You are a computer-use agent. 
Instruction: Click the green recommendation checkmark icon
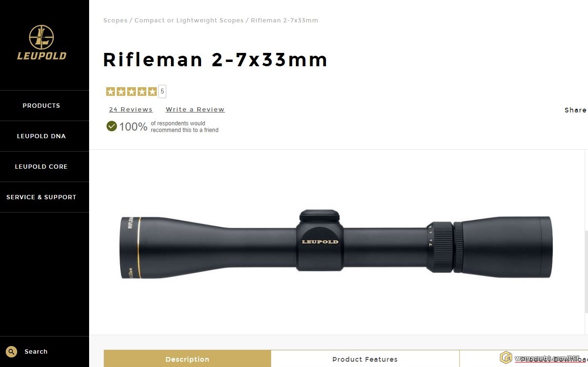[112, 126]
